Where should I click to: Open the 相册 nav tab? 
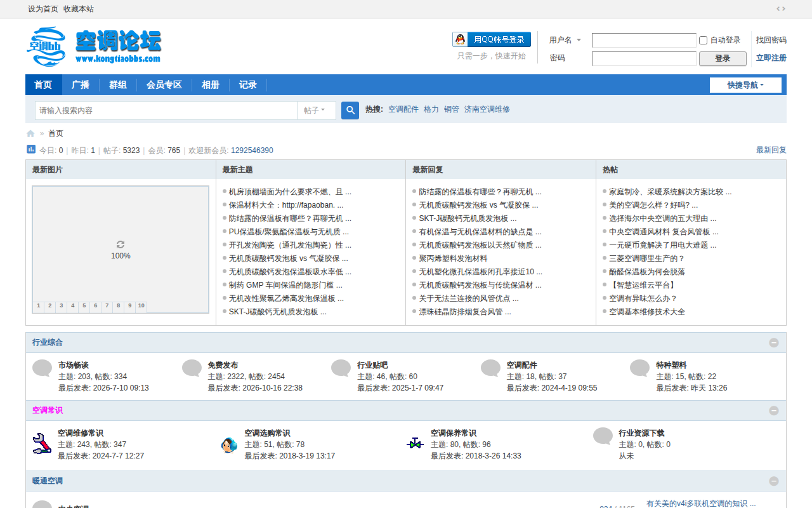tap(211, 85)
